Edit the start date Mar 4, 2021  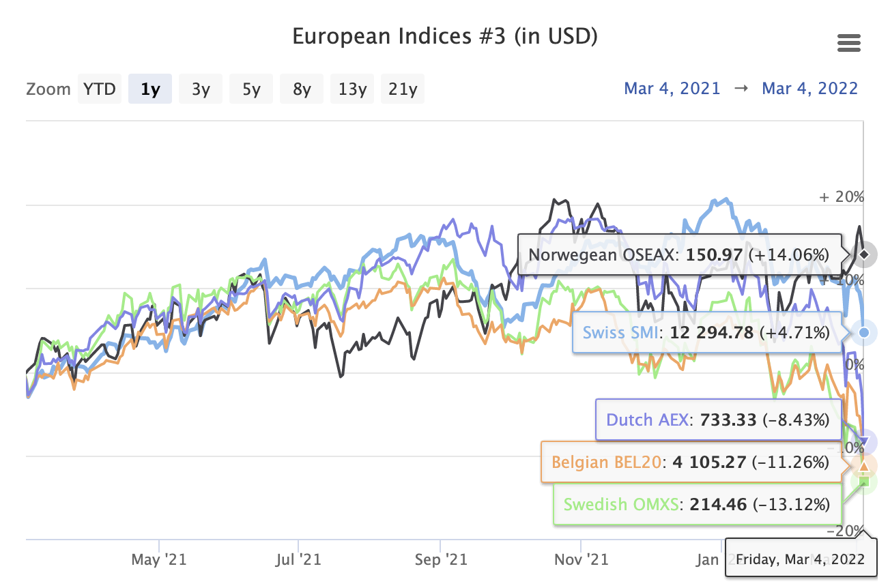672,89
